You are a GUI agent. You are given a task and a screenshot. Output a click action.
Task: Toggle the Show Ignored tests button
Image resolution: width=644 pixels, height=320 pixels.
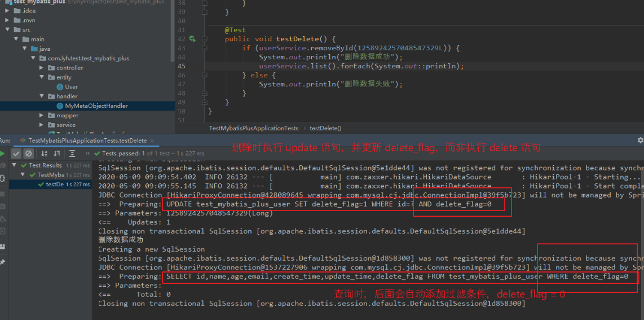(x=28, y=154)
